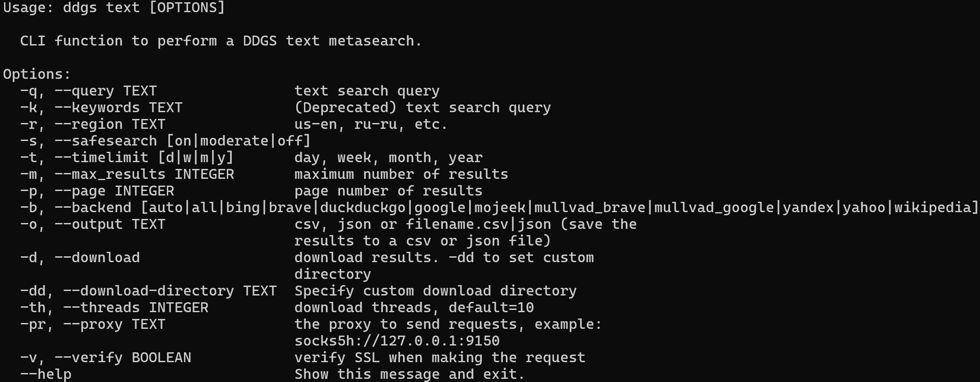Click "wikipedia" in the backend list
This screenshot has height=382, width=980.
click(933, 208)
